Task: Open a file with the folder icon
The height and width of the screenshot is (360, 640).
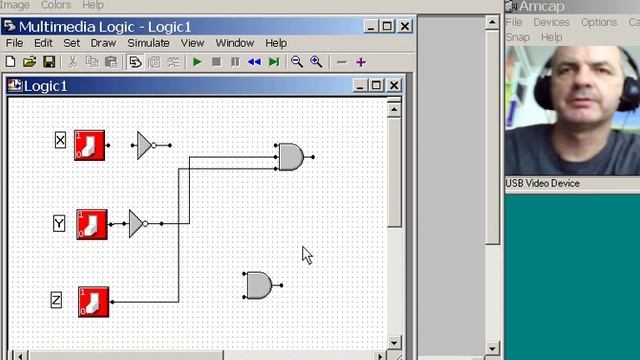Action: click(x=29, y=62)
